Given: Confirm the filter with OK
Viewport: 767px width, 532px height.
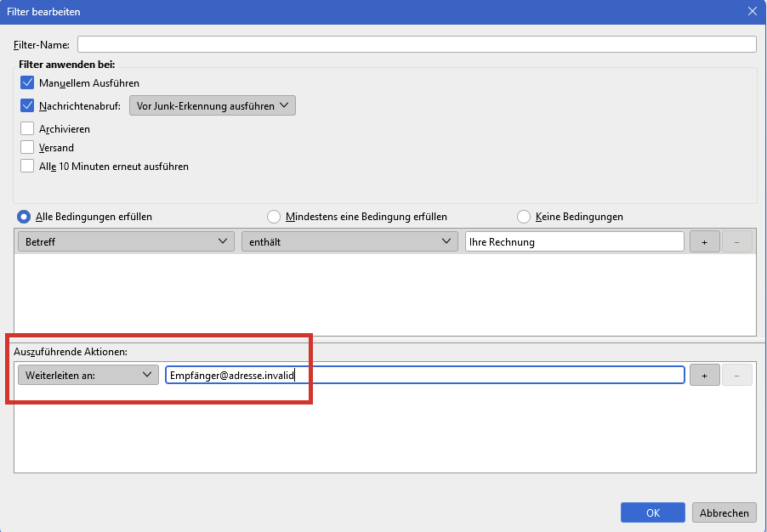Looking at the screenshot, I should point(652,512).
